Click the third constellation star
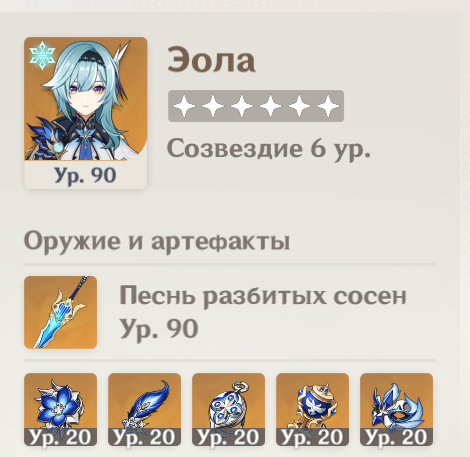The image size is (470, 457). pyautogui.click(x=242, y=106)
